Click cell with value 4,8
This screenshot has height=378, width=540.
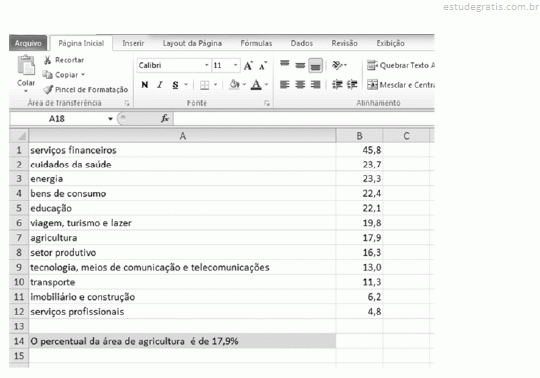tap(359, 312)
